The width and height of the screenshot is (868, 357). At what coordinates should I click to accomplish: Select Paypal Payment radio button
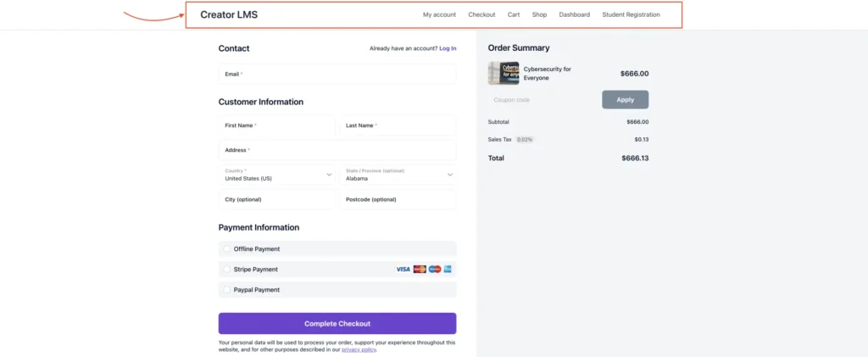pyautogui.click(x=226, y=290)
